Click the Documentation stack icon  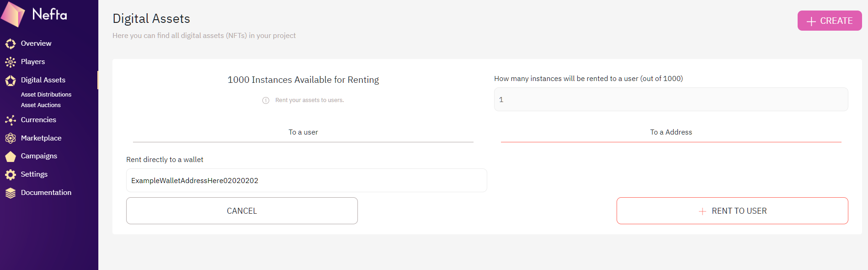coord(11,193)
